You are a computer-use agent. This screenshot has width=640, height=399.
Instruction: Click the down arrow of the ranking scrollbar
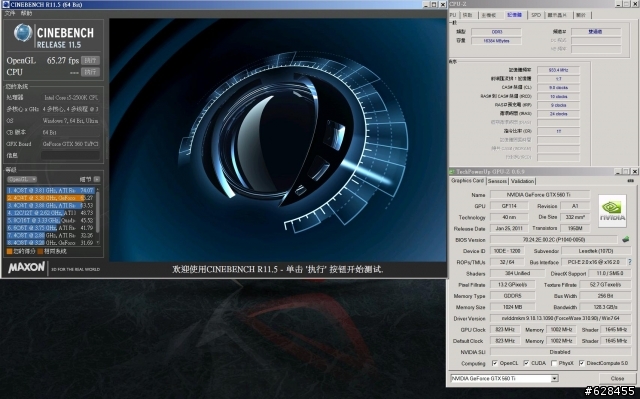[98, 242]
